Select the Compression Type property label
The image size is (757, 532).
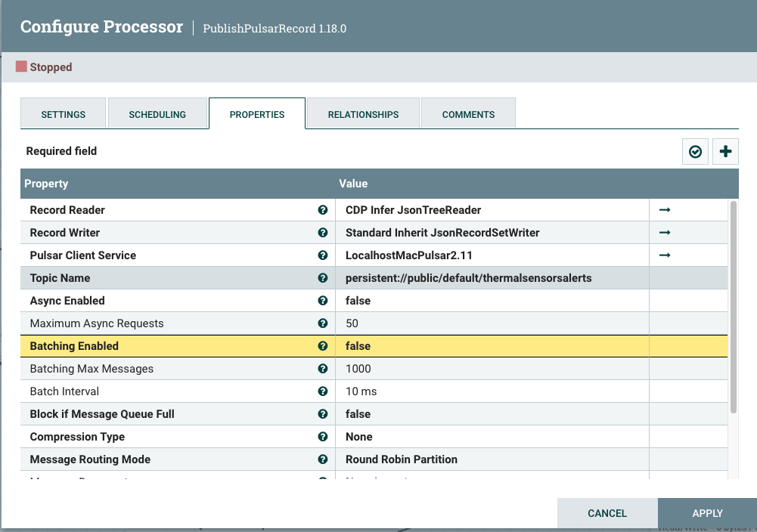coord(77,437)
